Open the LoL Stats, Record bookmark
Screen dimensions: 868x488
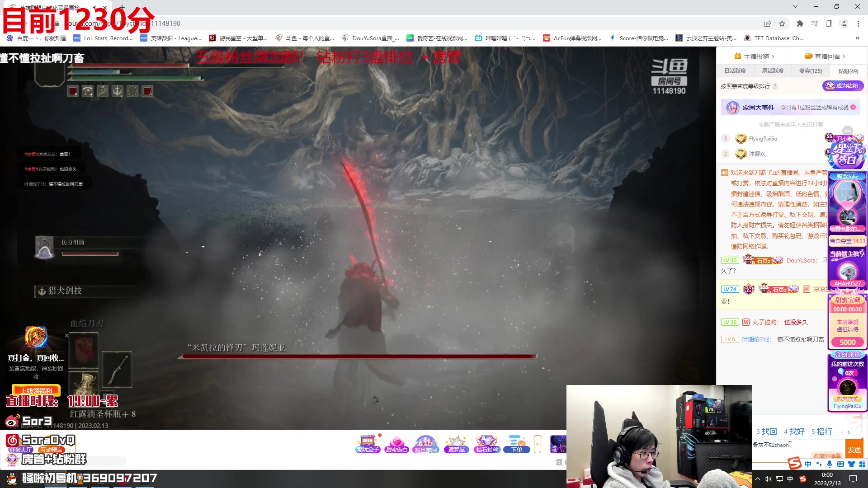point(103,38)
